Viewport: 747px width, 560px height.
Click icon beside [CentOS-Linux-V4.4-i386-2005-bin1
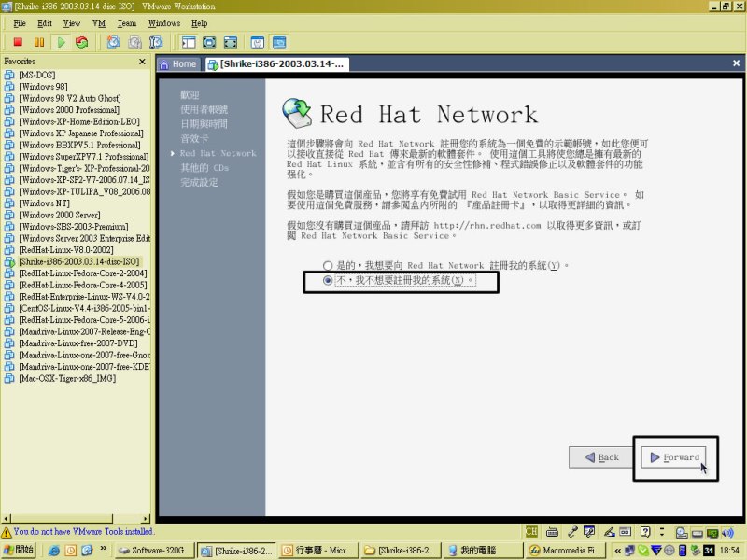(9, 309)
